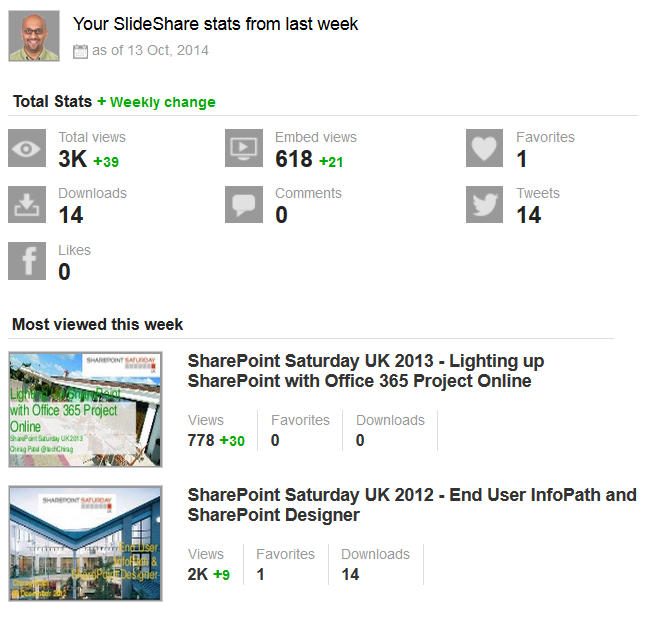The height and width of the screenshot is (618, 649).
Task: Click the Total views eye icon
Action: coord(27,148)
